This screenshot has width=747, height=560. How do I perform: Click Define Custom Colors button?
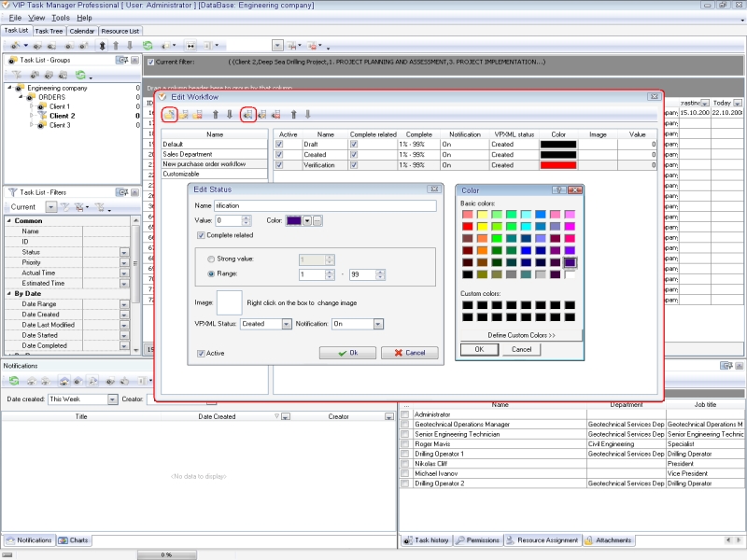(x=521, y=334)
